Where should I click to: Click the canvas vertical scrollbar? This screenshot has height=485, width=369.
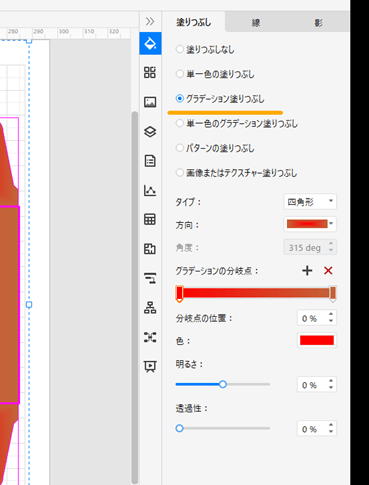coord(135,297)
